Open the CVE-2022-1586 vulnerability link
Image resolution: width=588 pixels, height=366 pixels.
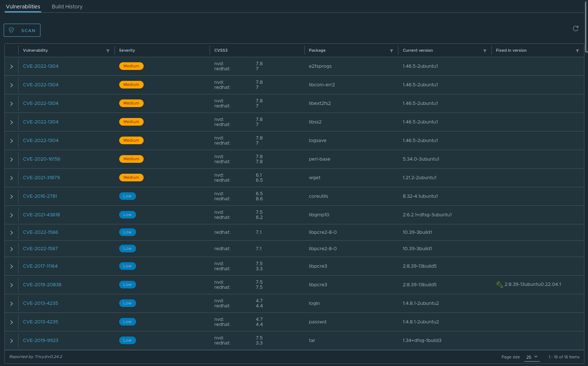coord(40,232)
